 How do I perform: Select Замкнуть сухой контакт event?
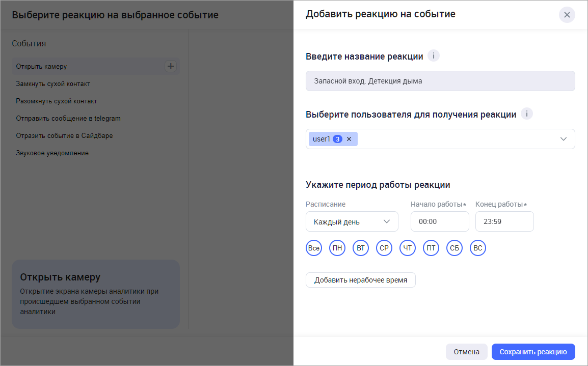pyautogui.click(x=53, y=83)
